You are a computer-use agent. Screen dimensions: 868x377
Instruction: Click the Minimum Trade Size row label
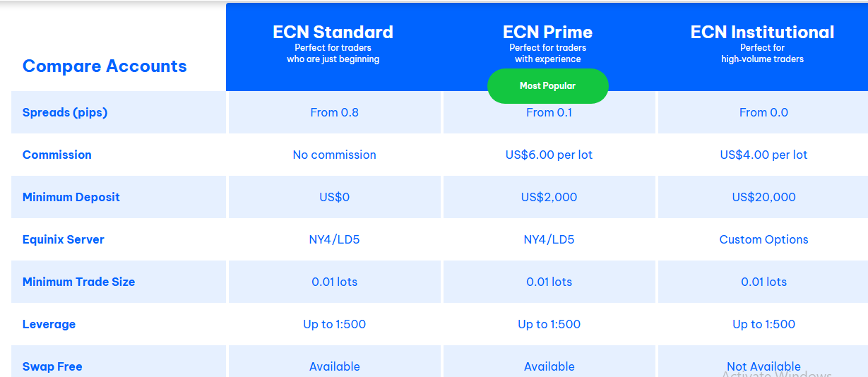pos(78,282)
